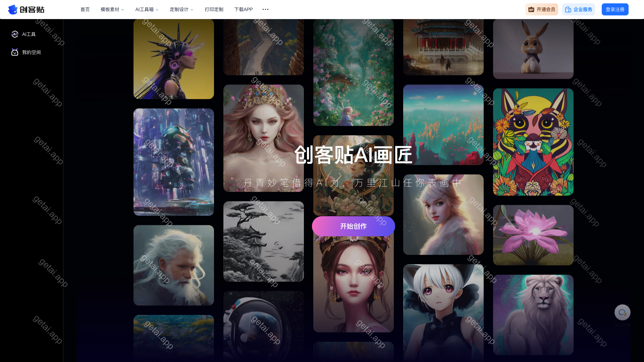Expand the 定制设计 dropdown chevron
The height and width of the screenshot is (362, 644).
192,10
